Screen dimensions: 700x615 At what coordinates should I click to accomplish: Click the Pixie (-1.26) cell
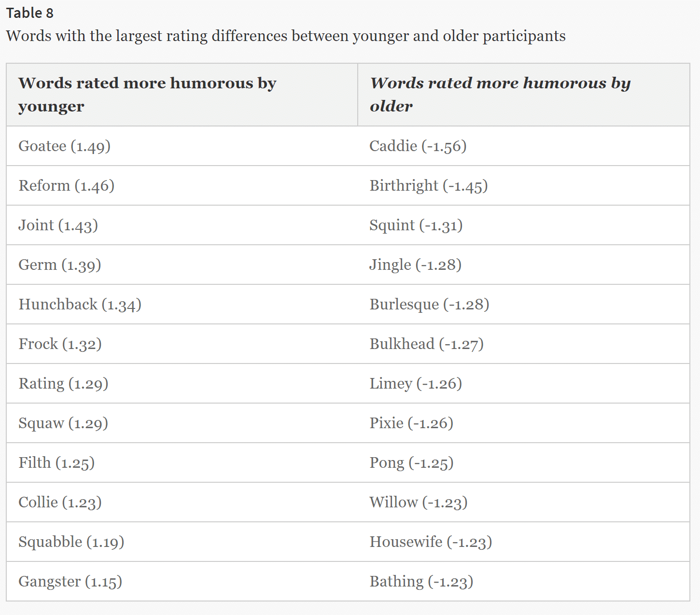(x=411, y=423)
